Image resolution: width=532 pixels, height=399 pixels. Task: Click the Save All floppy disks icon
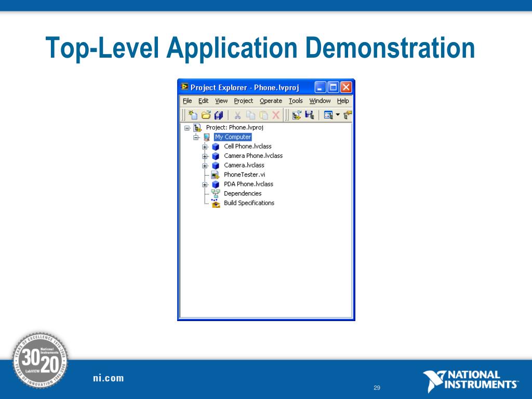[x=219, y=115]
